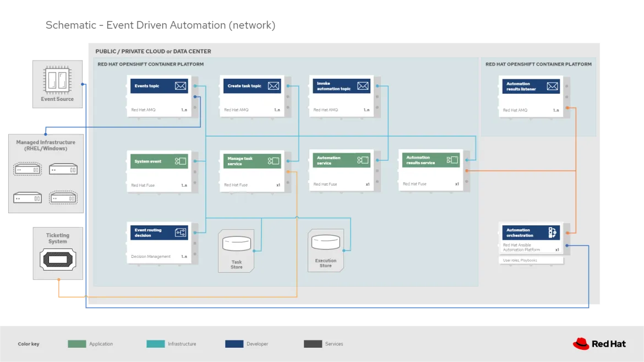
Task: Click the Ticketing System title
Action: click(57, 238)
